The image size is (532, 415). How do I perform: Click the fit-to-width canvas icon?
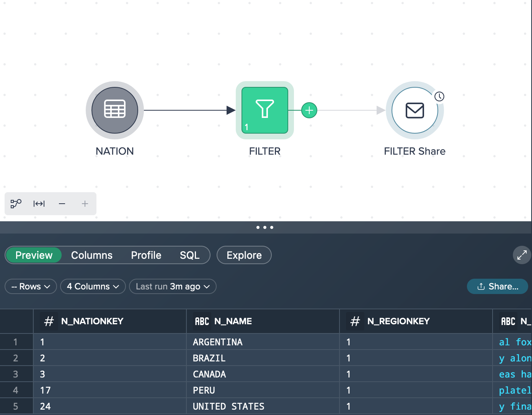point(39,204)
